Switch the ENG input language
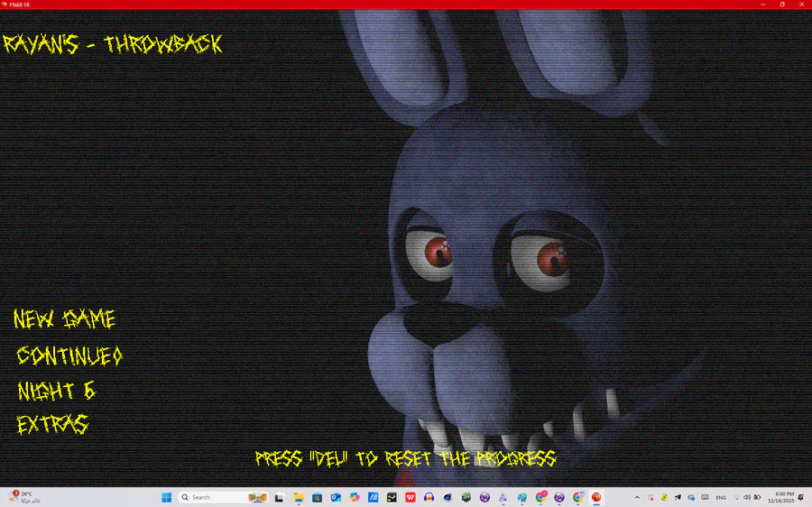Image resolution: width=812 pixels, height=507 pixels. [721, 498]
